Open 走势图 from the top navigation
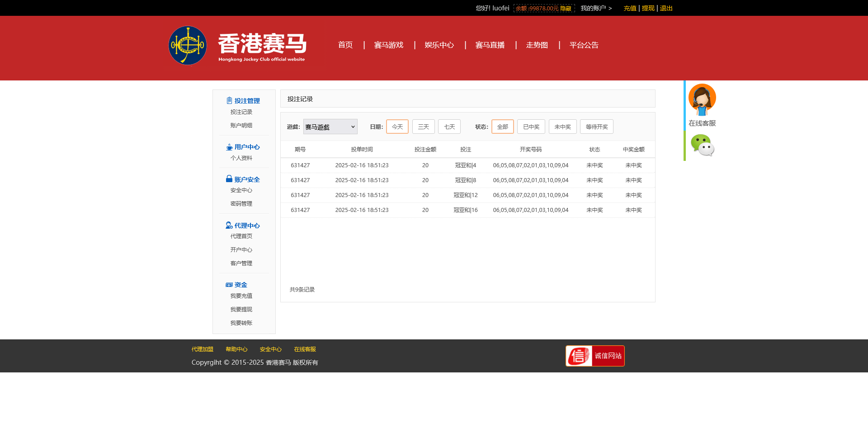Screen dimensions: 868x428 click(537, 45)
